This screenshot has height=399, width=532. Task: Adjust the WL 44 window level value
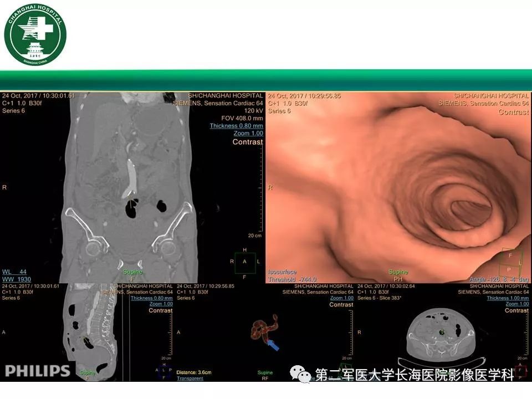(14, 272)
